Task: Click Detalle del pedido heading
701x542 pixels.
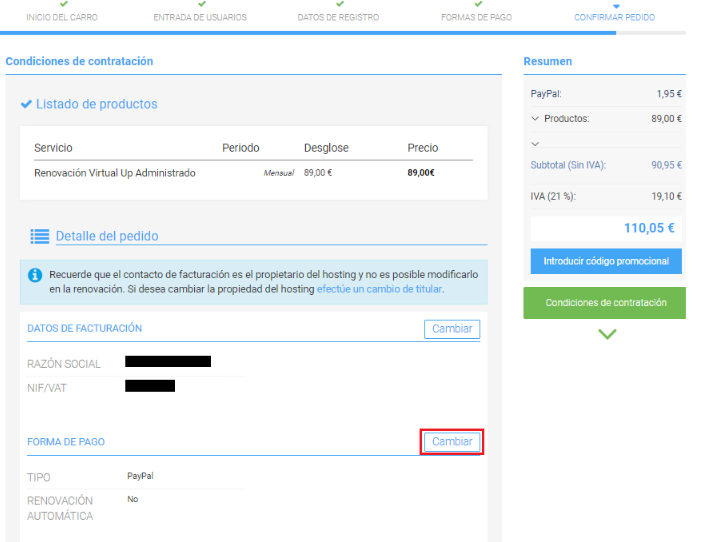Action: pos(107,236)
